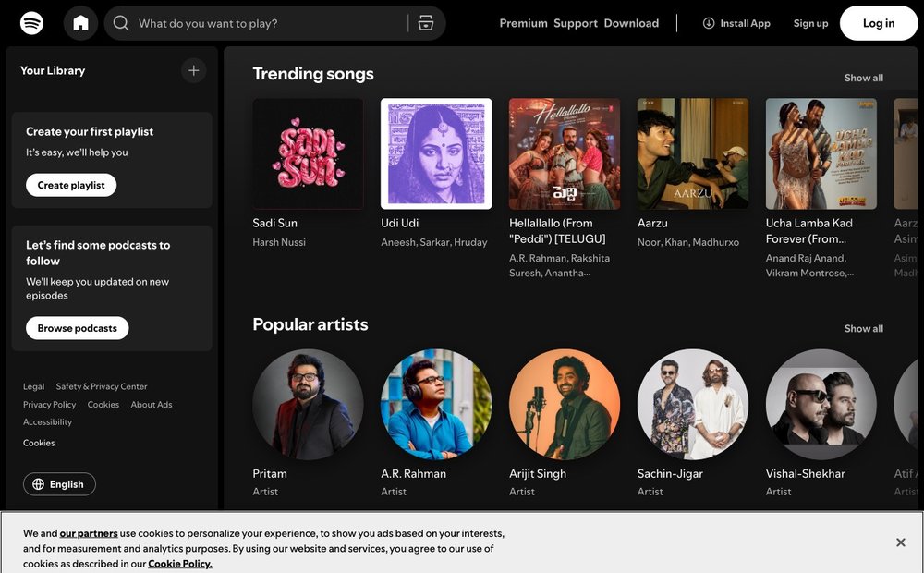Open the English language selector
Screen dimensions: 924x573
[59, 484]
